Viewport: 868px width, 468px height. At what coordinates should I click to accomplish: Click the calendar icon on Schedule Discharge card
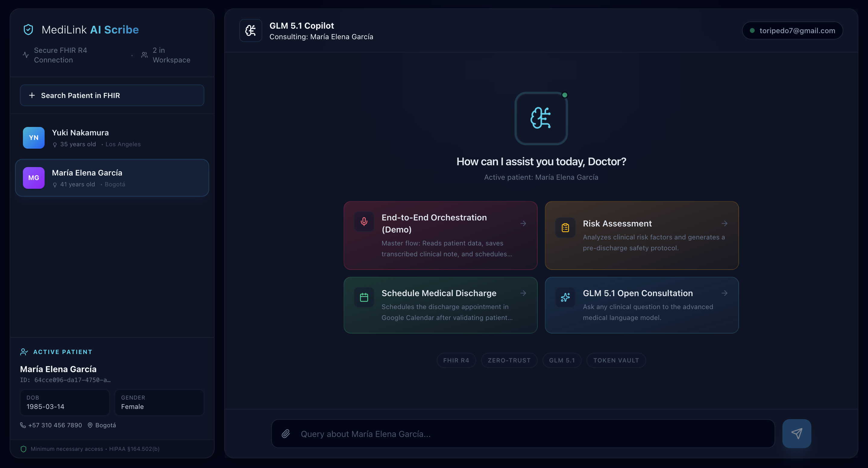(x=364, y=297)
